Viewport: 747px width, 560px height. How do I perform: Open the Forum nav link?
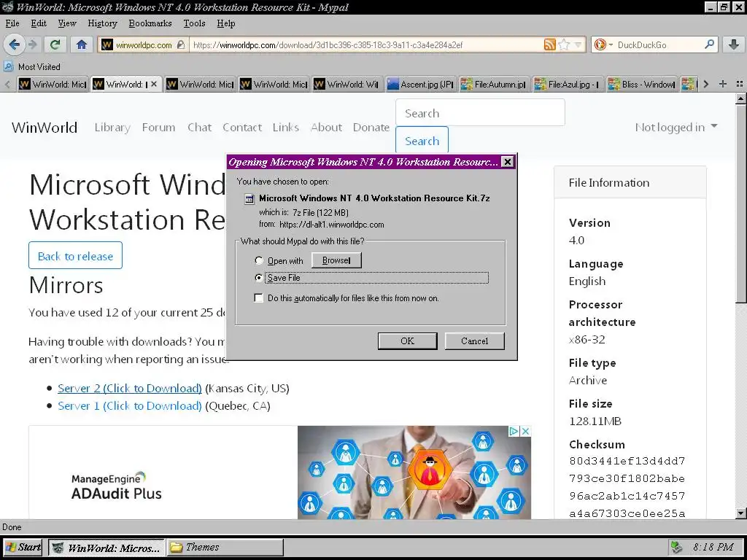click(158, 127)
